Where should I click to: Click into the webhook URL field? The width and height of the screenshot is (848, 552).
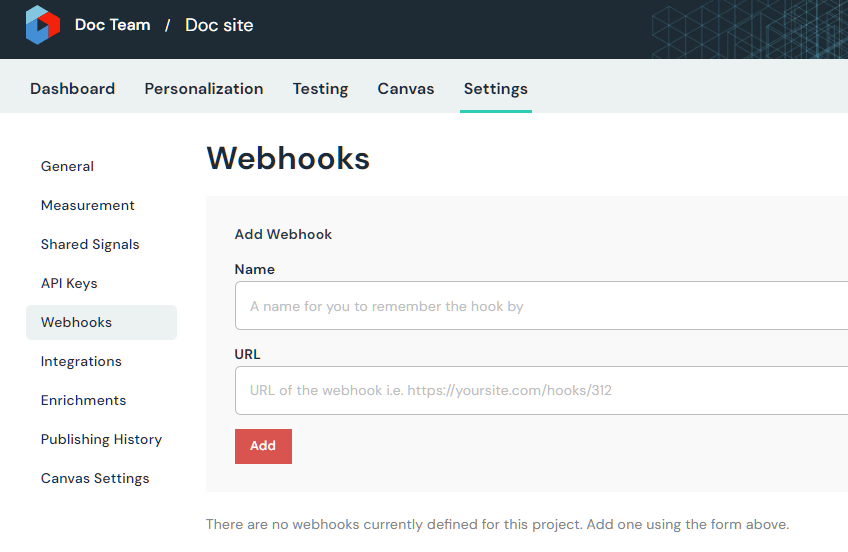540,390
